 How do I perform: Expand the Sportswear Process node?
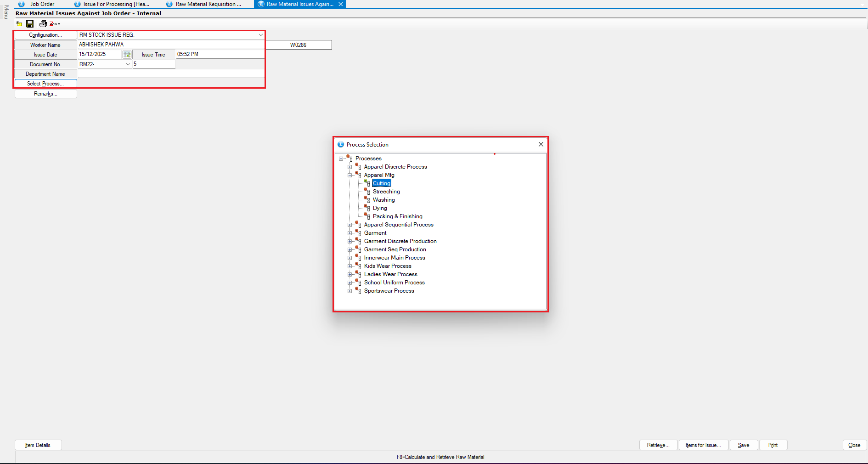click(349, 291)
